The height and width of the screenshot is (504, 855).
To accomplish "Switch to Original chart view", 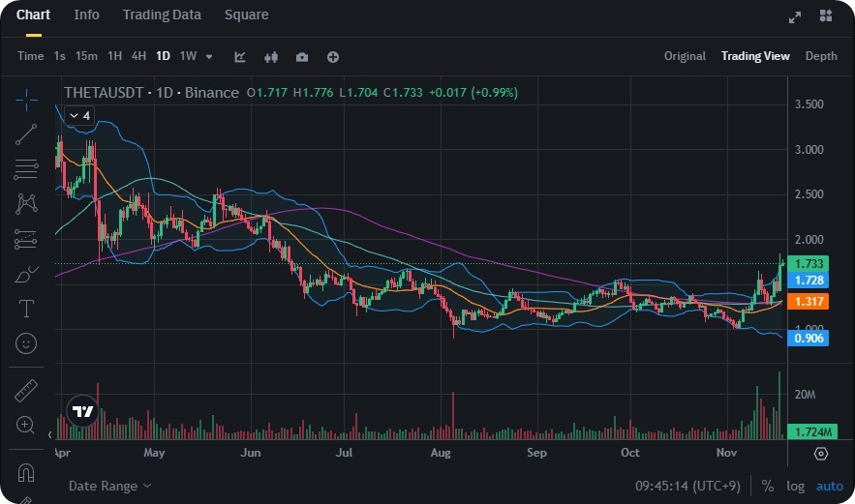I will [685, 56].
